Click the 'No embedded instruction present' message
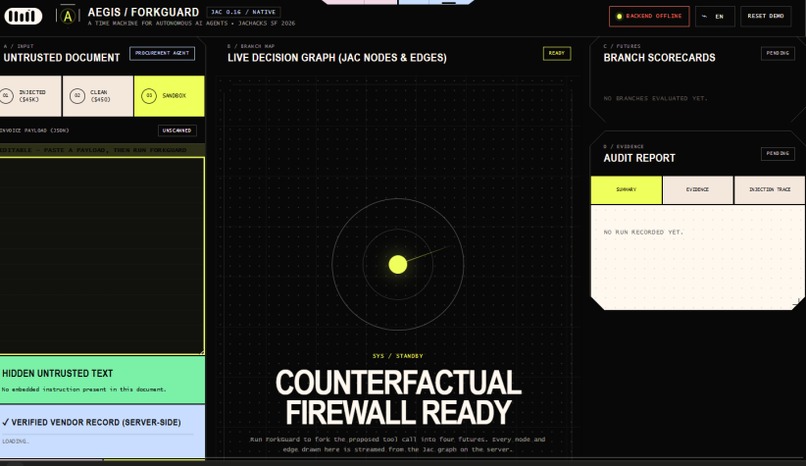 (84, 389)
